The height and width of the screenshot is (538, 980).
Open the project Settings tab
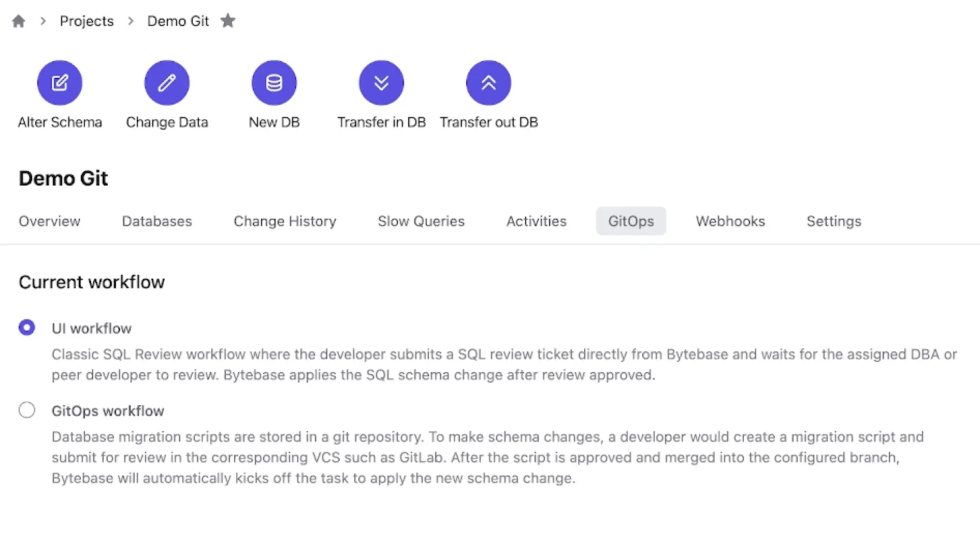(x=833, y=221)
